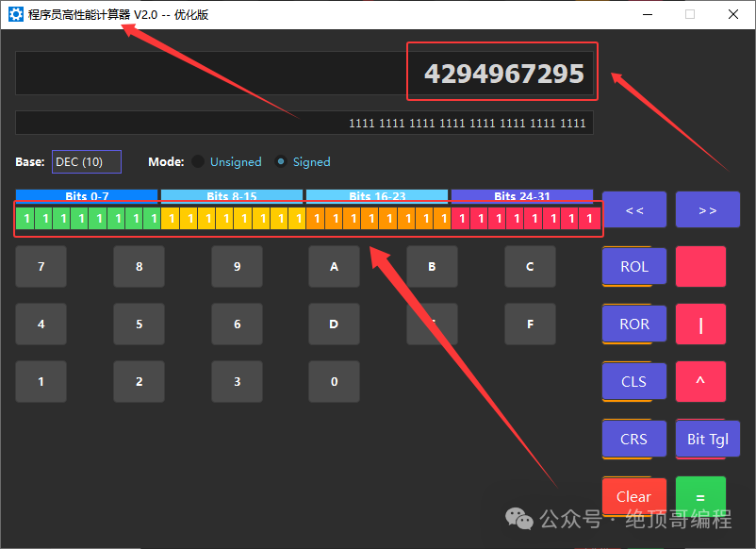The width and height of the screenshot is (756, 549).
Task: Toggle the leftmost orange bit cell
Action: [317, 219]
